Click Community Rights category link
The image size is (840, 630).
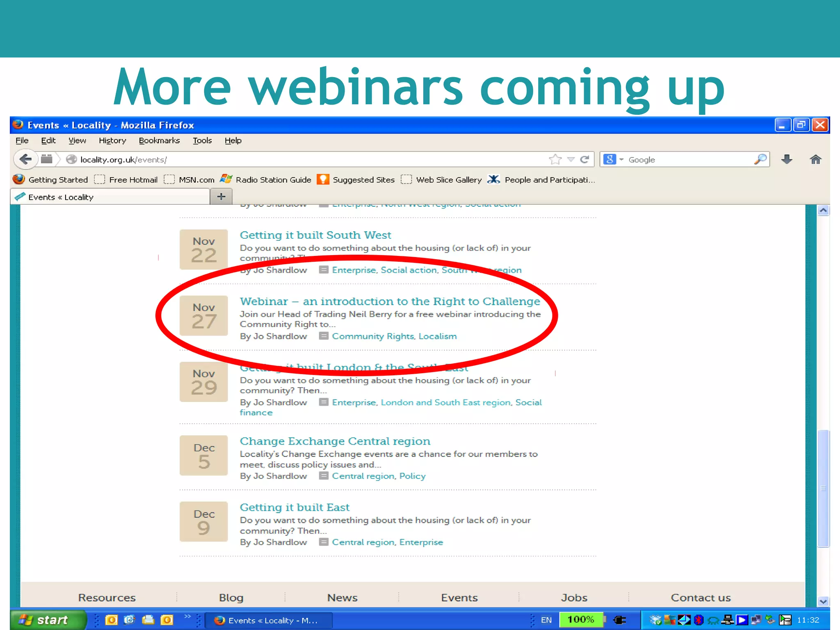373,336
